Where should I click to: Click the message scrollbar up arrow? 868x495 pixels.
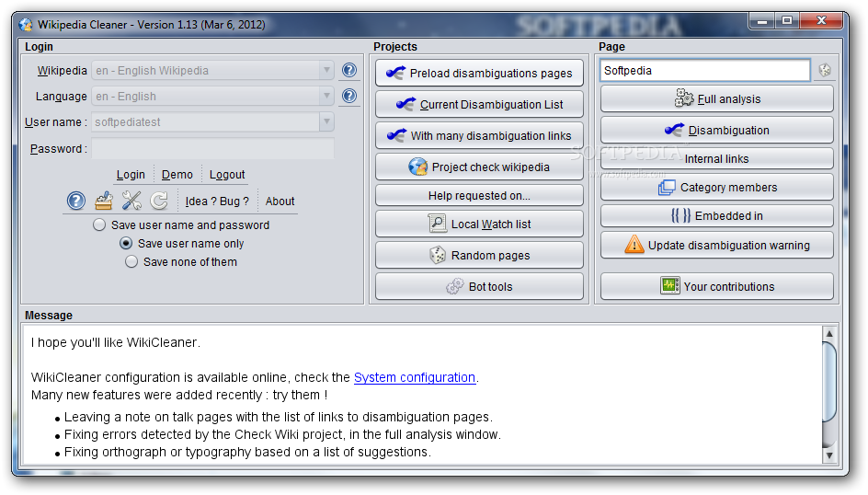tap(828, 333)
